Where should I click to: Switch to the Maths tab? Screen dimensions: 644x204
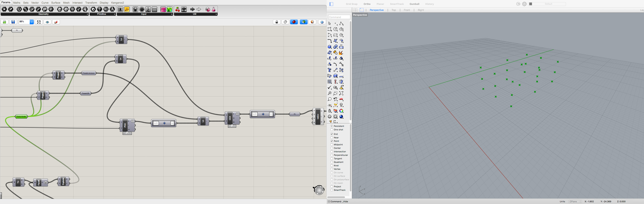click(17, 3)
